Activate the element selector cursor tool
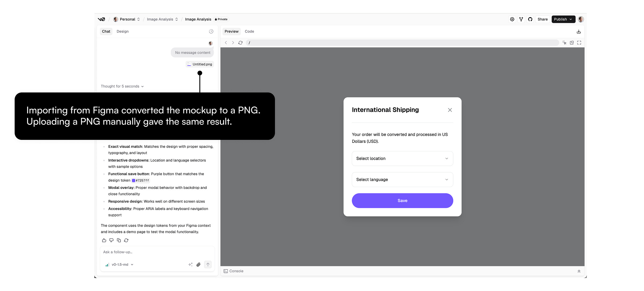The height and width of the screenshot is (291, 644). (564, 43)
